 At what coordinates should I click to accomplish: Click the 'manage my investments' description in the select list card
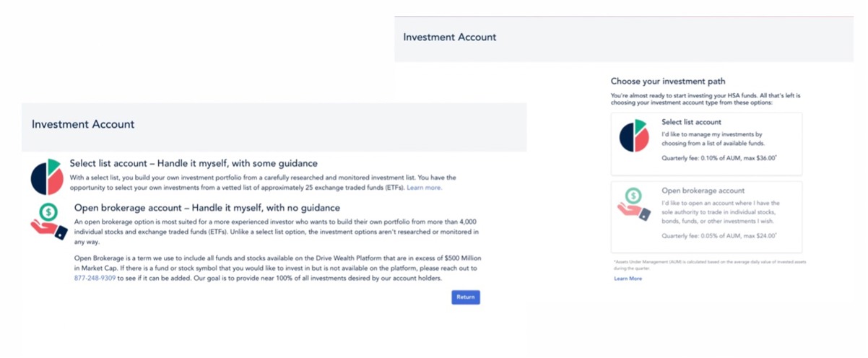(711, 139)
